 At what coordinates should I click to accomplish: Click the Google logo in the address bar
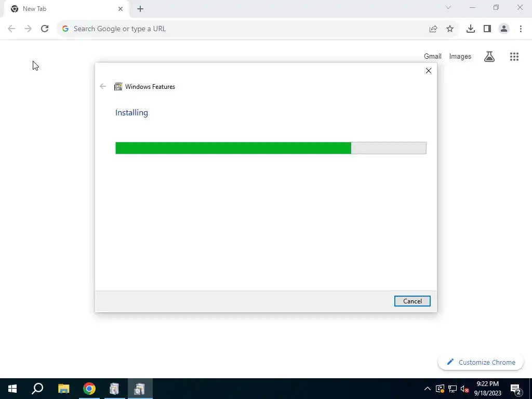65,29
